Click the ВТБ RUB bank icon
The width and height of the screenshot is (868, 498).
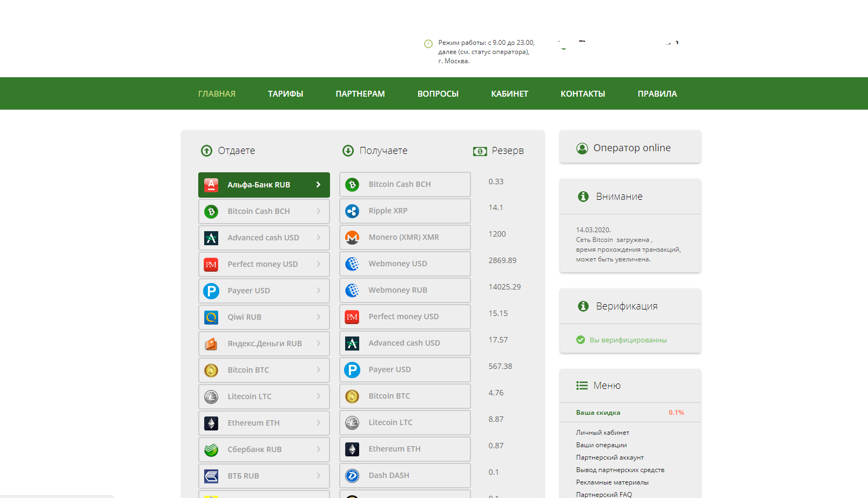click(x=211, y=476)
